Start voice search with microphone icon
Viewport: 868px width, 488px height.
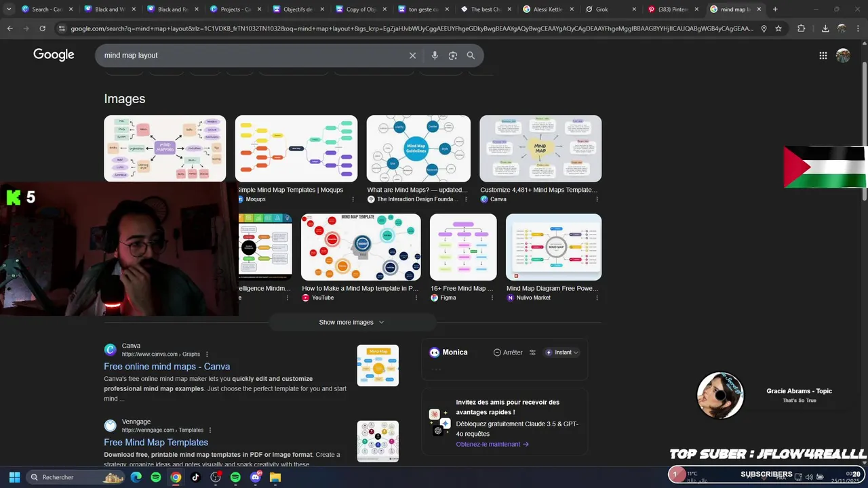435,56
